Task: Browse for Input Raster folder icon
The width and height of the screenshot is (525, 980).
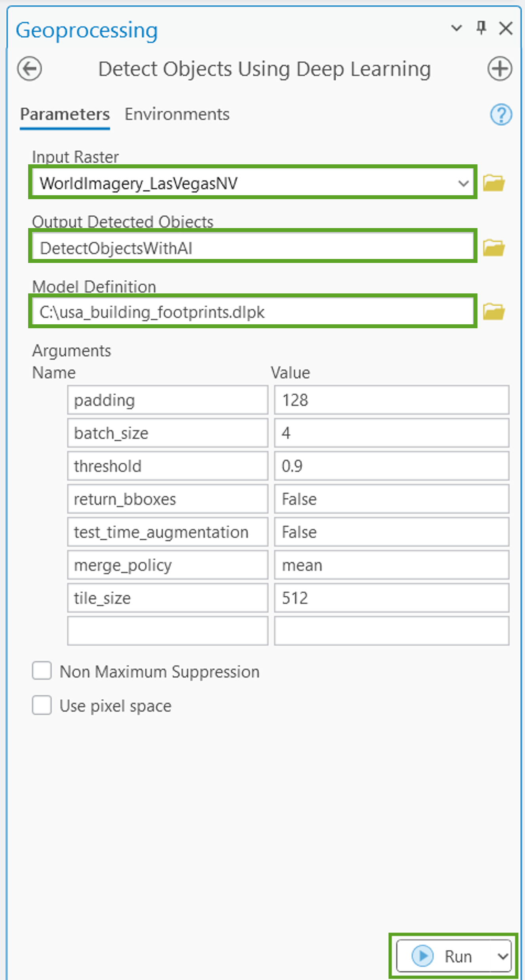Action: [494, 183]
